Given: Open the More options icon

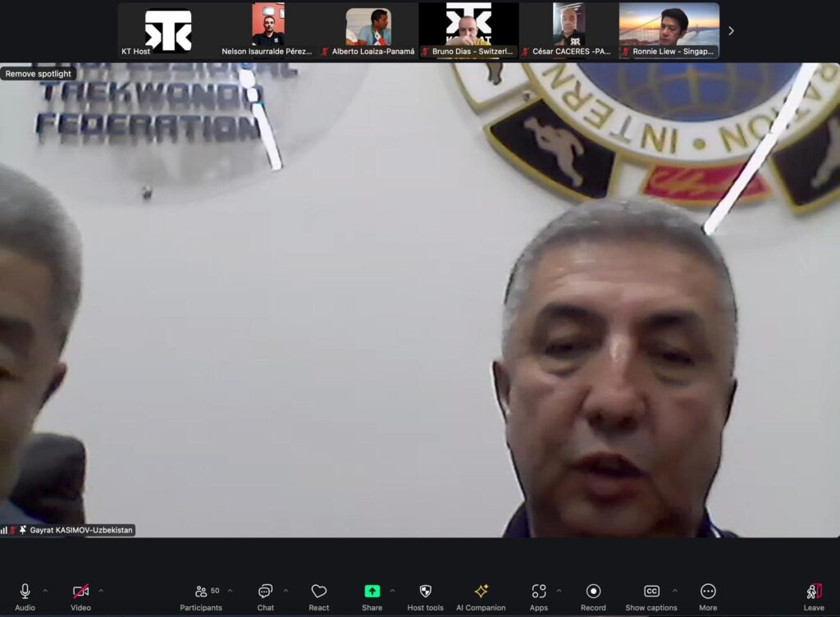Looking at the screenshot, I should click(x=708, y=592).
